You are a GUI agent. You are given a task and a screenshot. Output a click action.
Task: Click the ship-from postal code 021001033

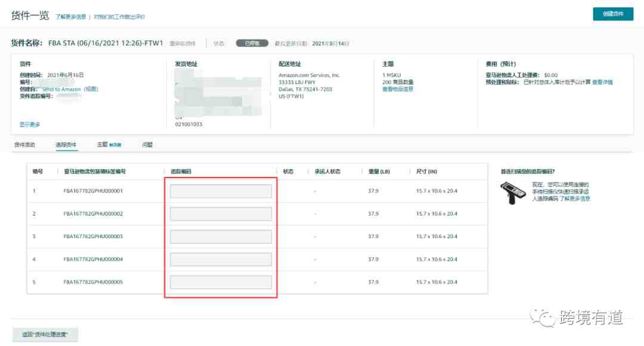[x=188, y=124]
